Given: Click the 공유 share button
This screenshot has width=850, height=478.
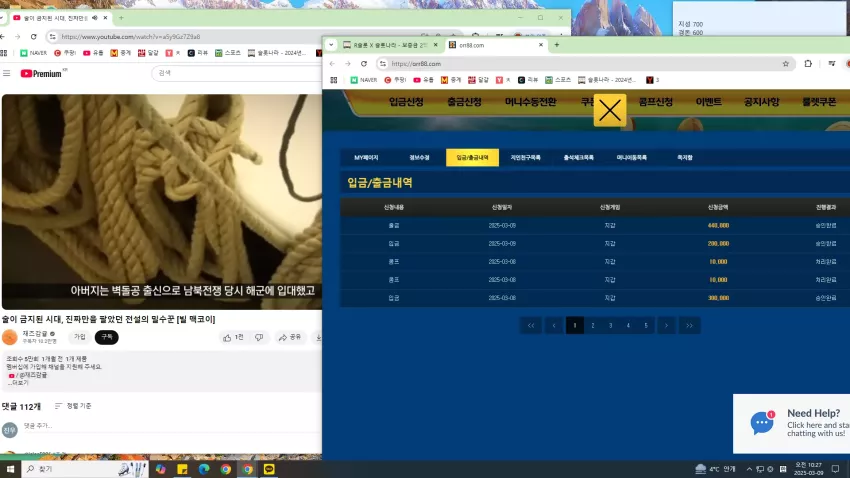Looking at the screenshot, I should [x=290, y=337].
